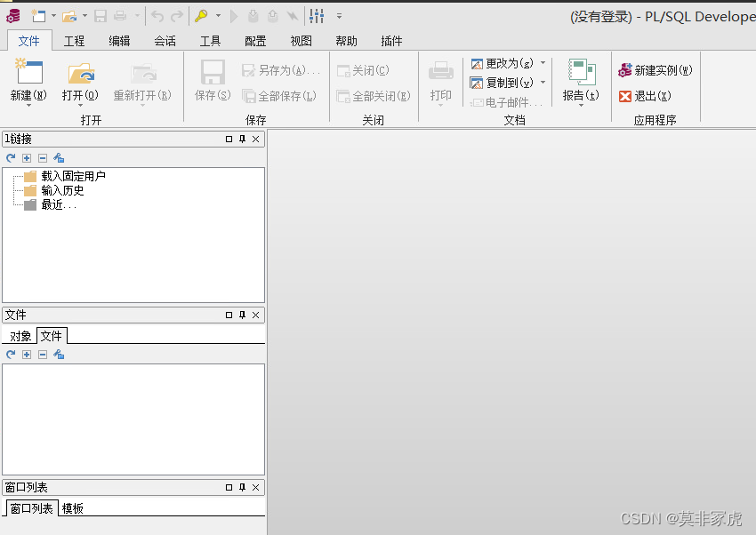
Task: Click 全部关闭(E) in the ribbon
Action: click(374, 96)
